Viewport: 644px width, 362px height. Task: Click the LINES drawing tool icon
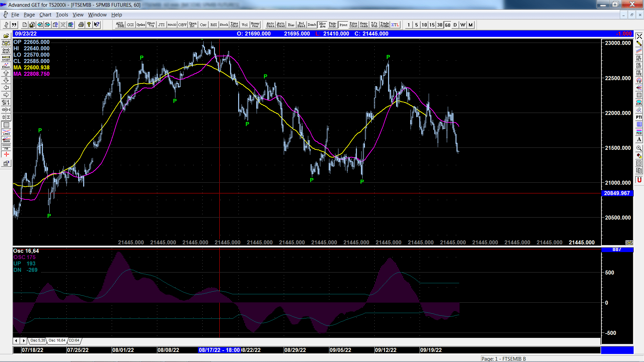click(6, 132)
